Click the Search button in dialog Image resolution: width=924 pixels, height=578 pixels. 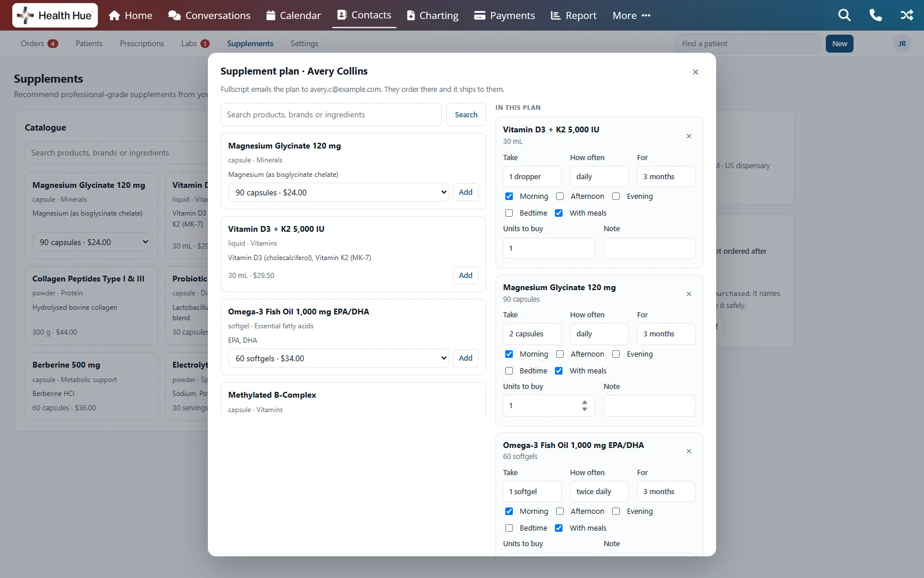pos(466,115)
